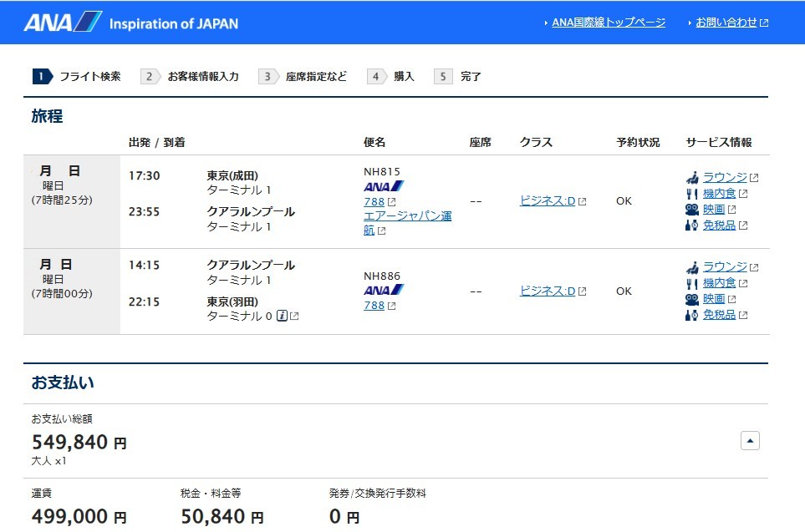Click ANA airline logo under NH886
Image resolution: width=805 pixels, height=532 pixels.
(384, 291)
